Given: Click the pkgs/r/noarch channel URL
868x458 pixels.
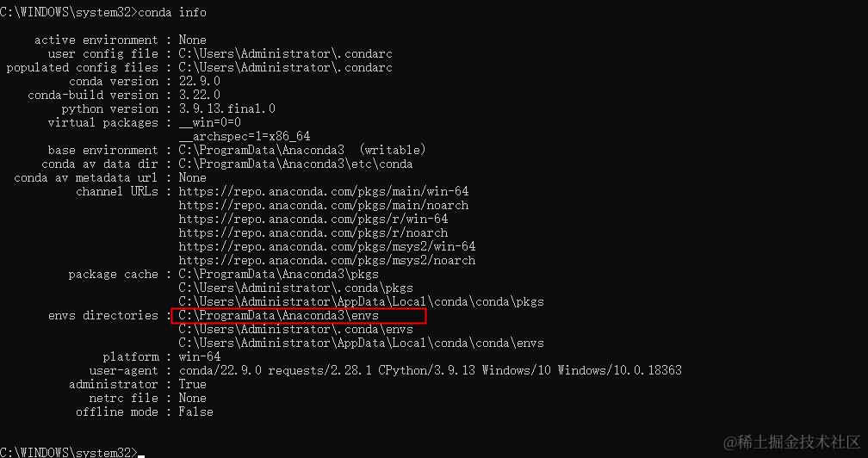Looking at the screenshot, I should [x=313, y=232].
